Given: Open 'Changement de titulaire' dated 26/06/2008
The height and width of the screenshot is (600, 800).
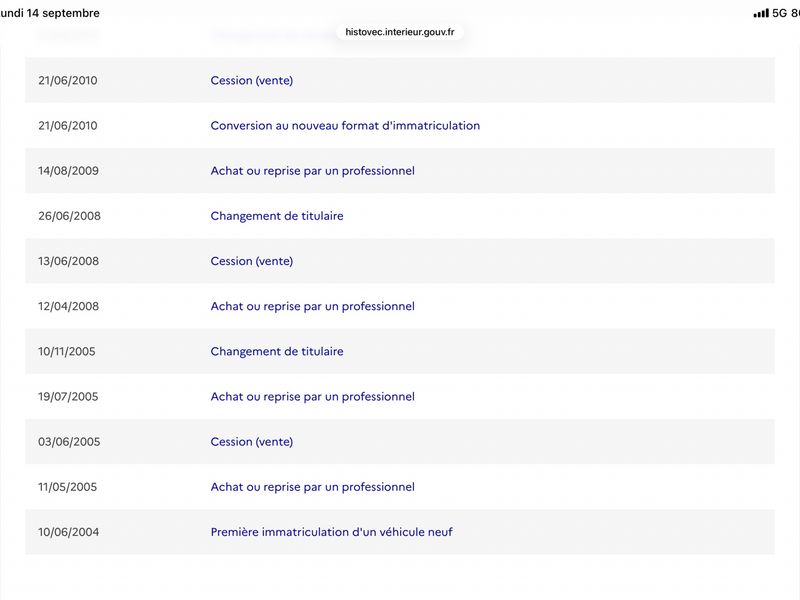Looking at the screenshot, I should coord(277,216).
